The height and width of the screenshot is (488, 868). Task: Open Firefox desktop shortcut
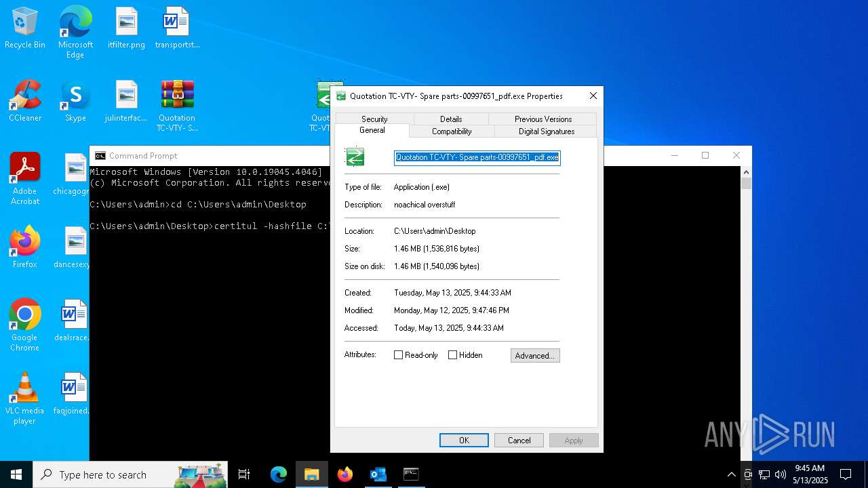click(25, 247)
